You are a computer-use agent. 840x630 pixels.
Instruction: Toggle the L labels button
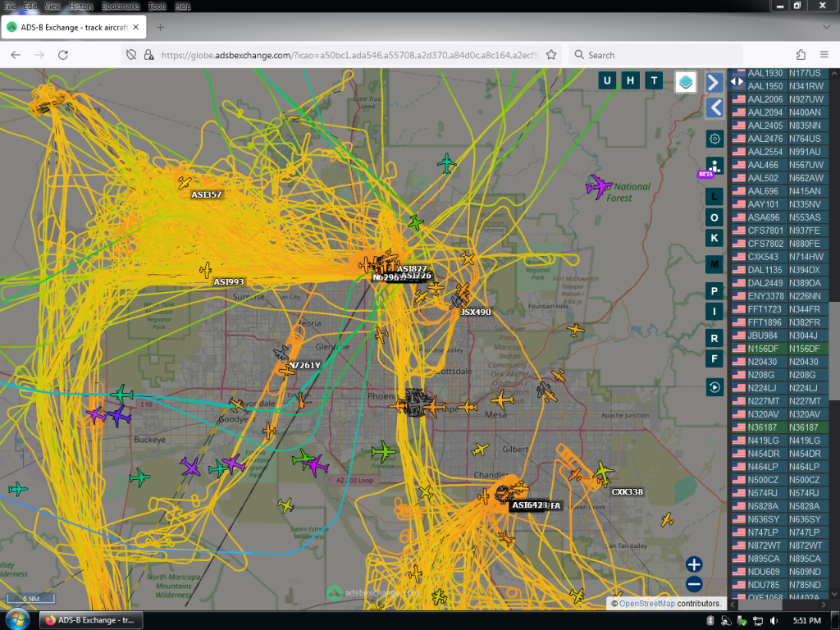click(714, 197)
